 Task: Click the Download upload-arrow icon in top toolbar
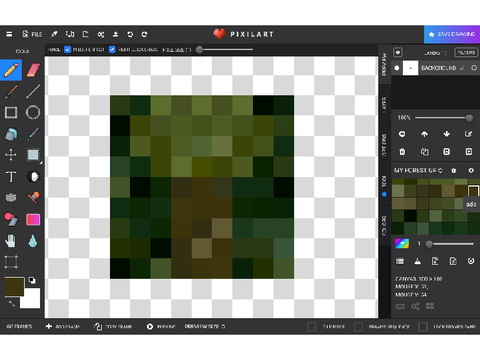coord(115,34)
